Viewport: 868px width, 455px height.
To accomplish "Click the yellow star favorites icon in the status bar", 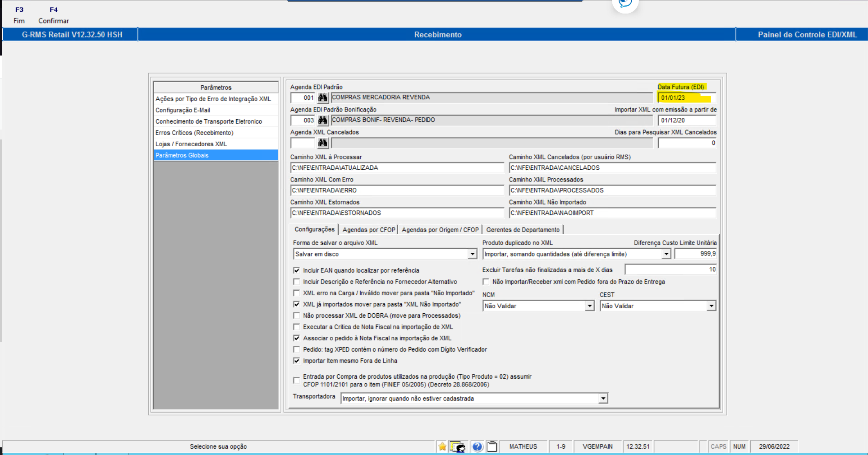I will coord(442,446).
